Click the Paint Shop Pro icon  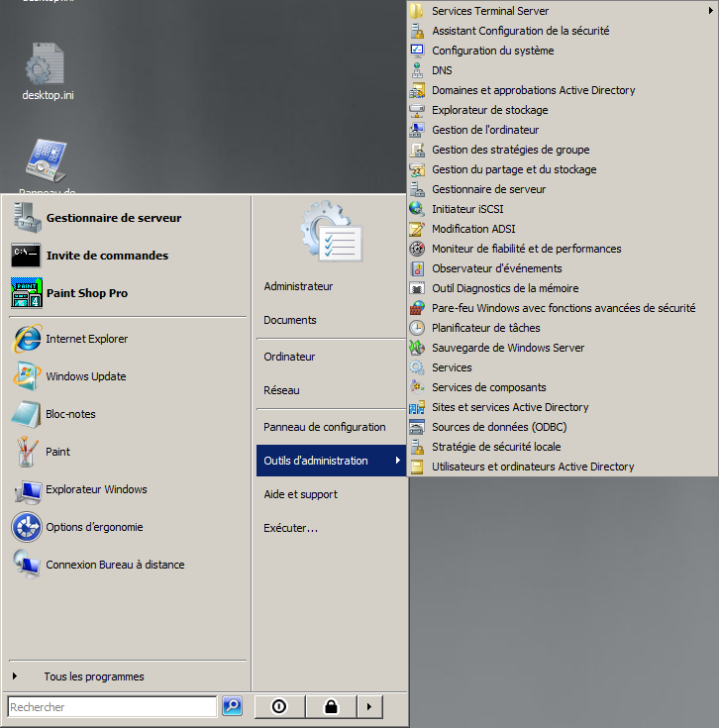[27, 293]
